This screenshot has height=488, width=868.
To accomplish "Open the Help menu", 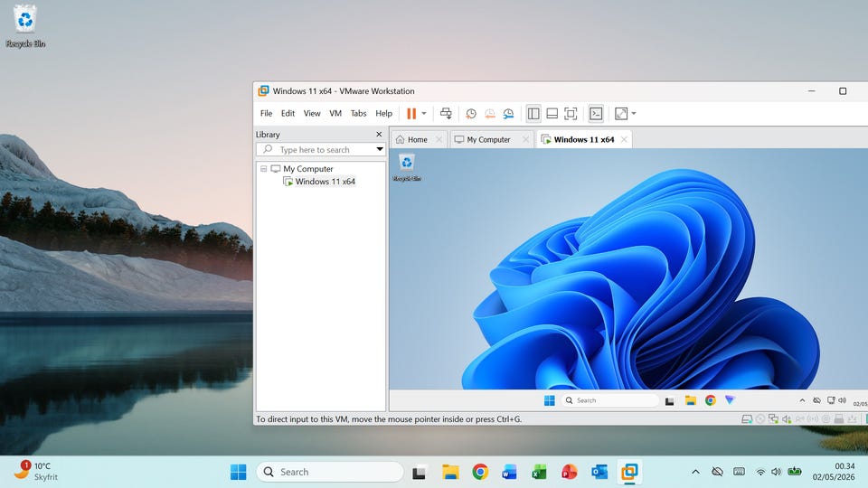I will click(383, 113).
